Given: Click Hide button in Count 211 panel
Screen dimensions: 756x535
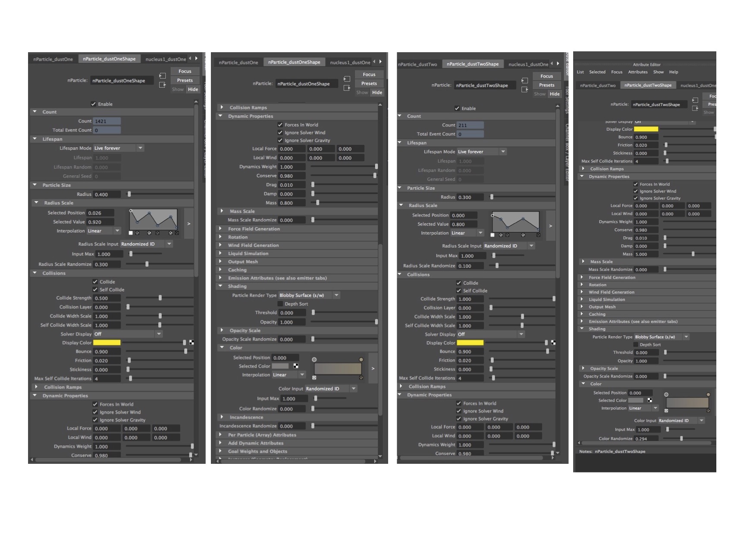Looking at the screenshot, I should (554, 94).
